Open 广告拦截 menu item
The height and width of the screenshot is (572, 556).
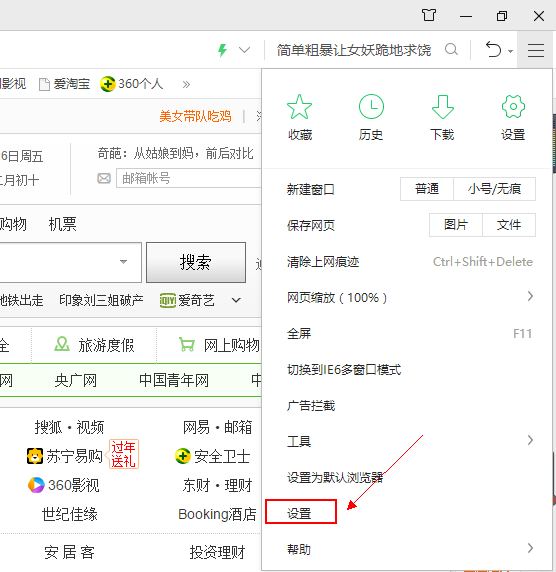click(407, 405)
